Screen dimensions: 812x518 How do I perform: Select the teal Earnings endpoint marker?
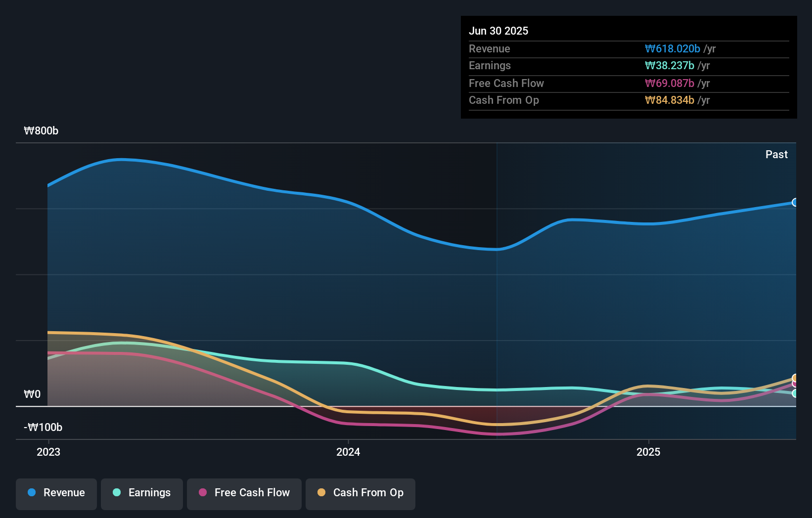tap(795, 392)
